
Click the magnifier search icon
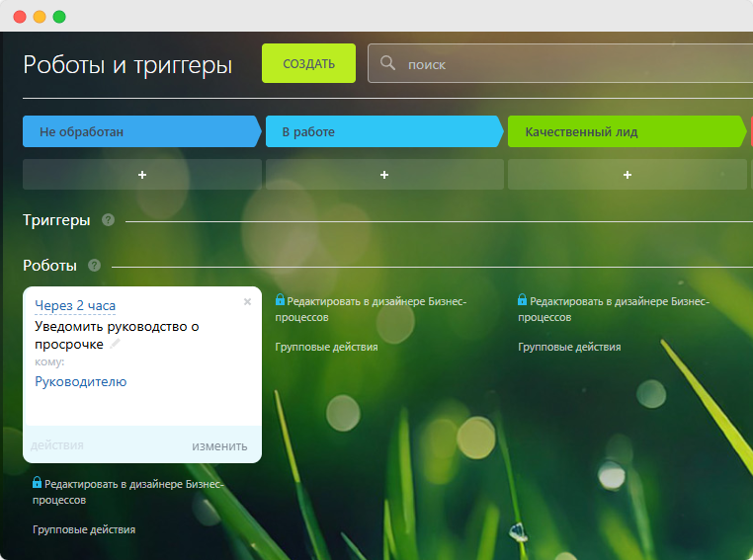[x=387, y=63]
